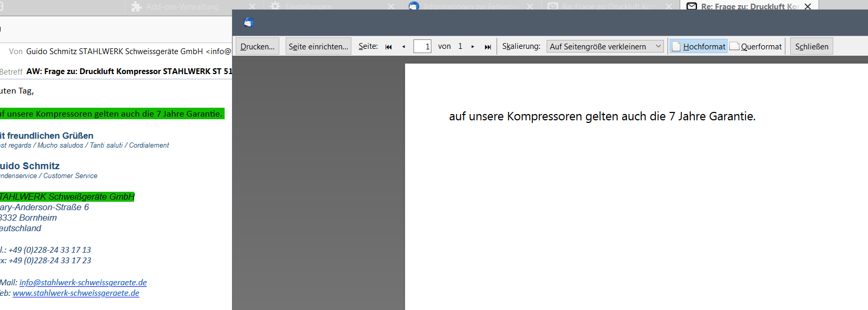Screen dimensions: 868x310
Task: Select Hochformat page orientation
Action: [699, 47]
